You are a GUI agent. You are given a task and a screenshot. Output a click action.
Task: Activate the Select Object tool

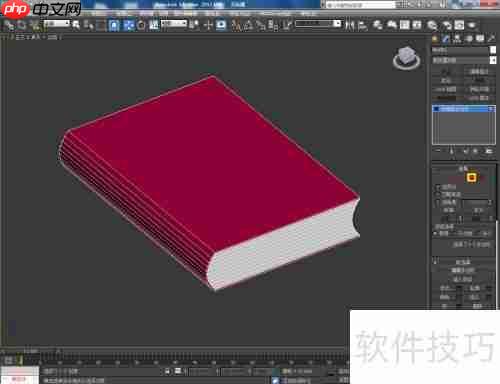pyautogui.click(x=76, y=25)
